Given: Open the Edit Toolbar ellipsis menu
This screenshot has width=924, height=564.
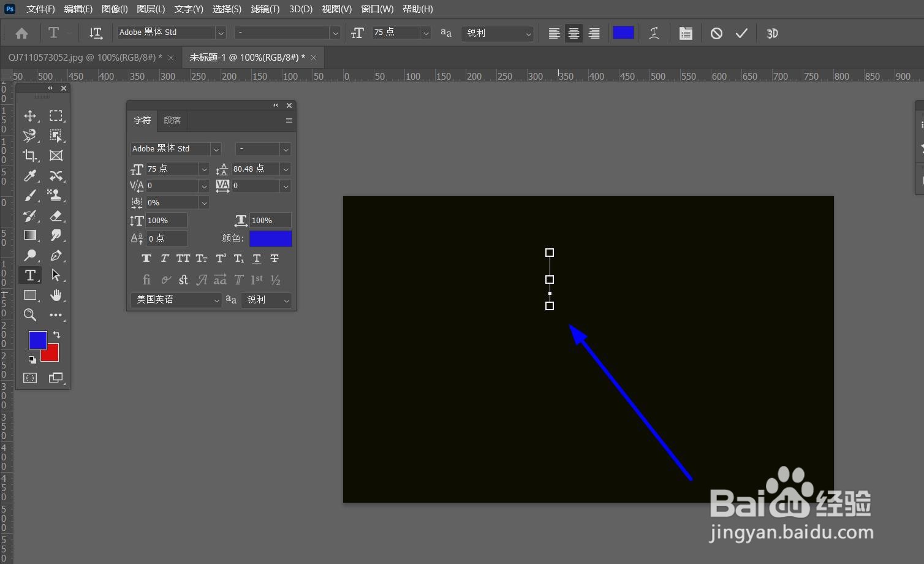Looking at the screenshot, I should (56, 315).
